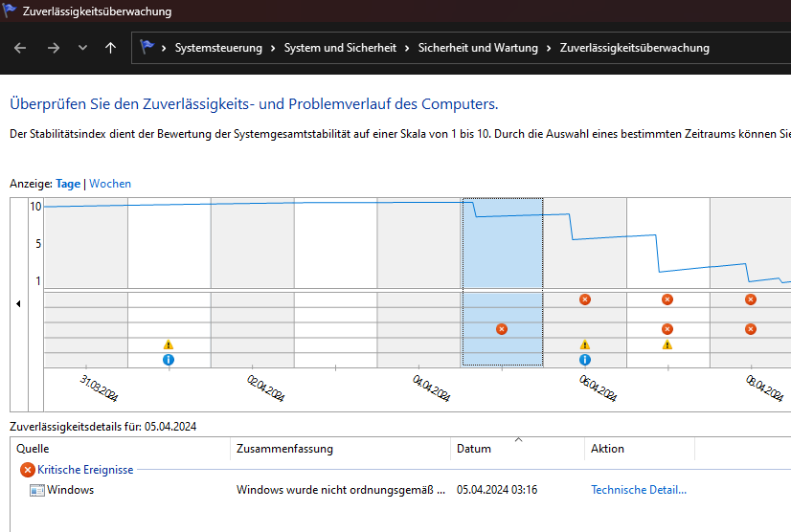Sort by the Zusammenfassung column header
The height and width of the screenshot is (532, 791).
[341, 449]
